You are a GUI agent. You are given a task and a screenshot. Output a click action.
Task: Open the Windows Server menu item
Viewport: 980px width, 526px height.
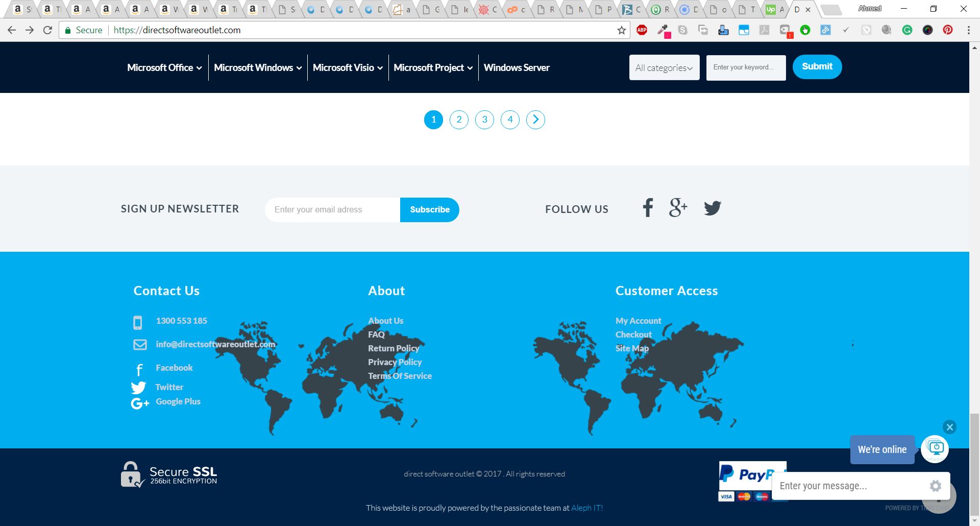click(x=517, y=67)
